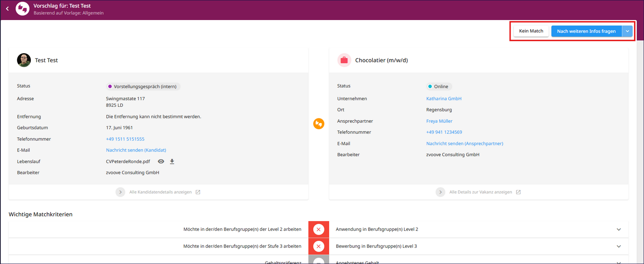Click the red briefcase vacancy icon
Screen dimensions: 644x264
click(344, 60)
